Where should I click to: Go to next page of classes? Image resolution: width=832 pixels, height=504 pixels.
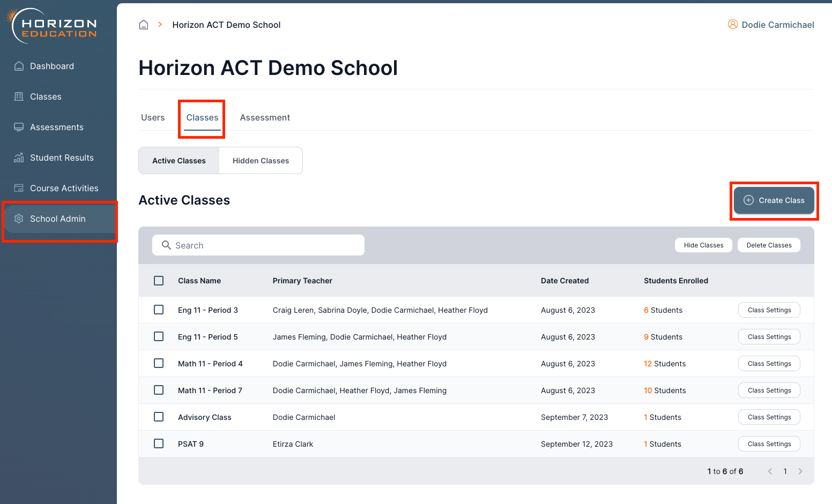pos(800,471)
